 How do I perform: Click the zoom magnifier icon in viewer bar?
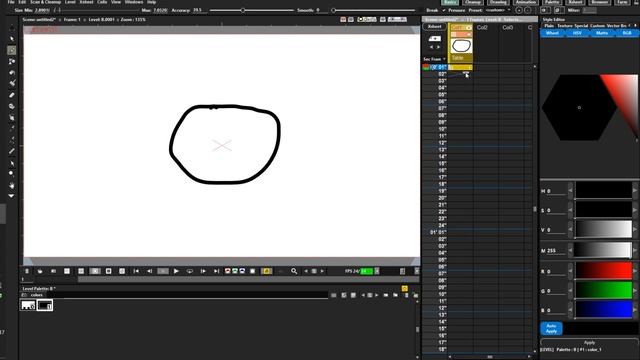(x=294, y=271)
